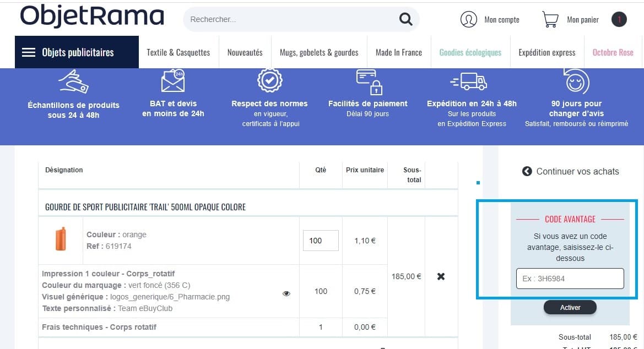Remove the gourde item with the X icon
This screenshot has height=349, width=644.
click(x=440, y=276)
